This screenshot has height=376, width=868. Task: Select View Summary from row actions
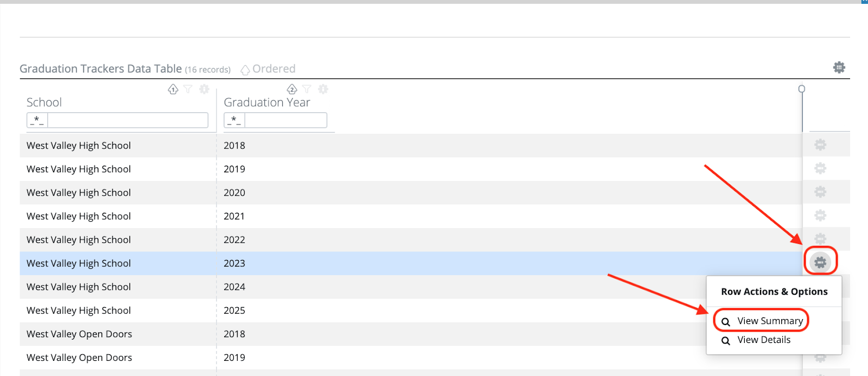pyautogui.click(x=762, y=321)
